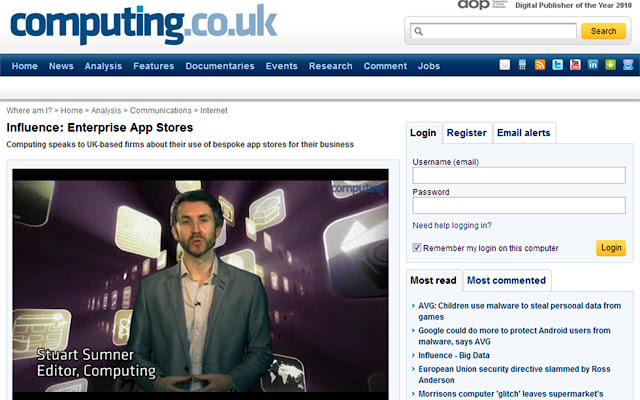The image size is (640, 400).
Task: Focus the Username (email) field
Action: tap(518, 176)
